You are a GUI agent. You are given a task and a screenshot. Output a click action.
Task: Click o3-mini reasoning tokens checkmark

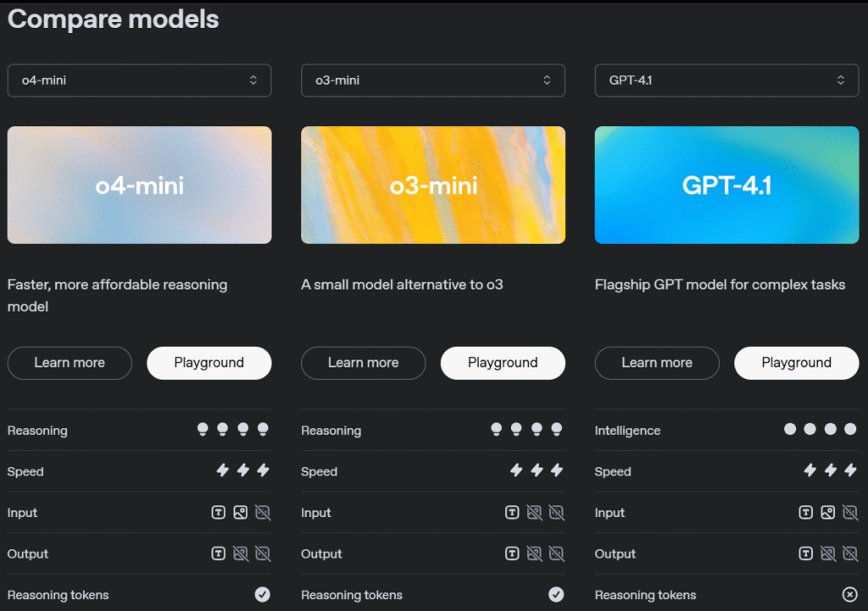point(556,594)
